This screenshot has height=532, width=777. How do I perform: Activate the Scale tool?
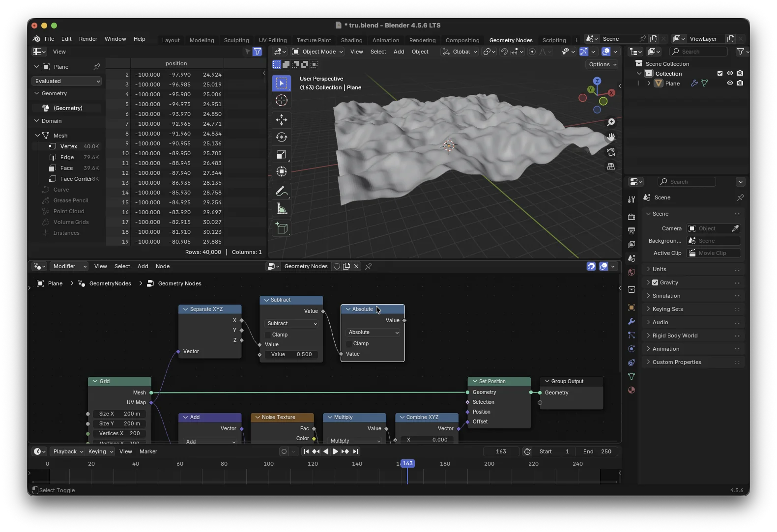tap(282, 154)
